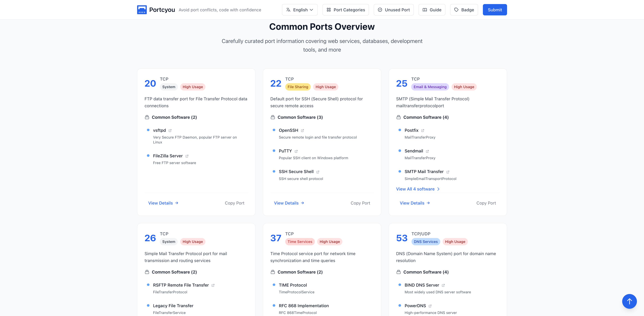Open the FileZilla Server external link icon
The image size is (644, 316).
pyautogui.click(x=187, y=156)
